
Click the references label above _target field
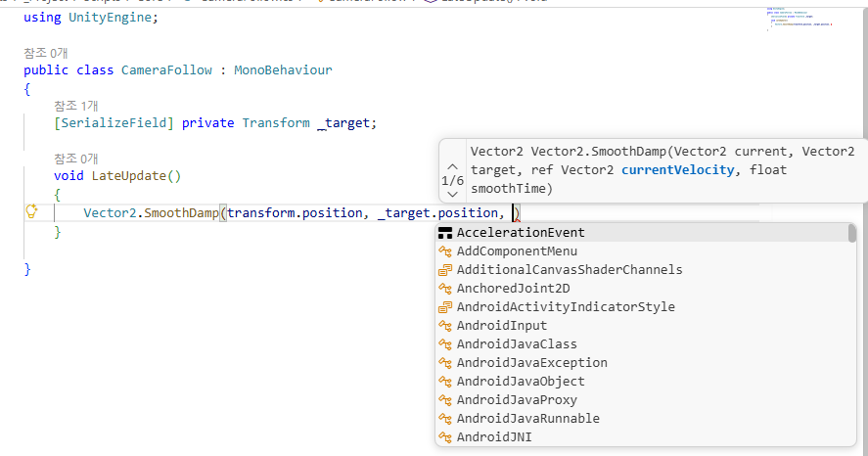(x=75, y=106)
